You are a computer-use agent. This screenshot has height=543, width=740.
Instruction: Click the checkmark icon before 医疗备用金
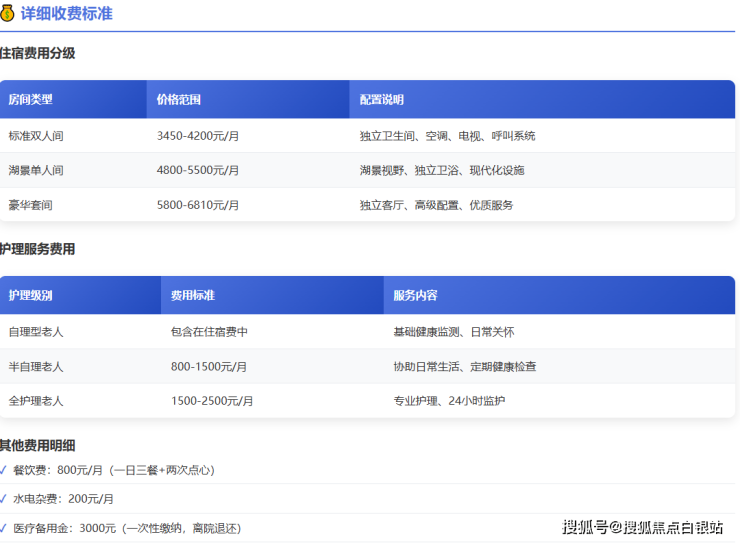[4, 527]
